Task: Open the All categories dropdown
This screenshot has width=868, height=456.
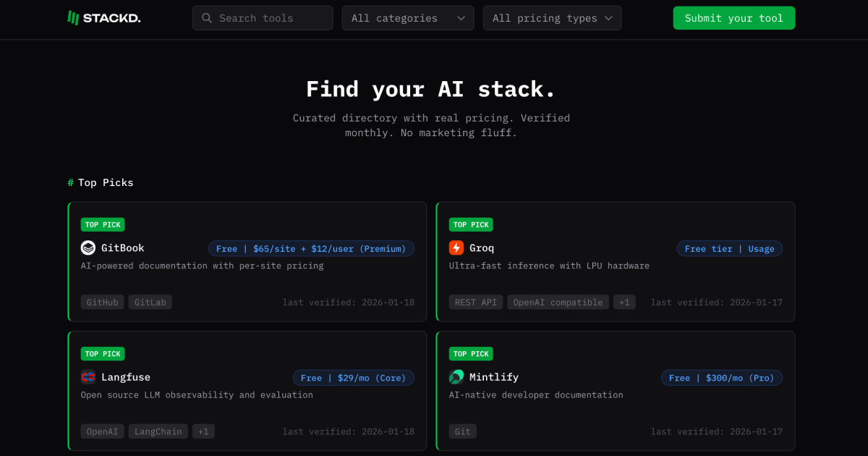Action: point(407,17)
